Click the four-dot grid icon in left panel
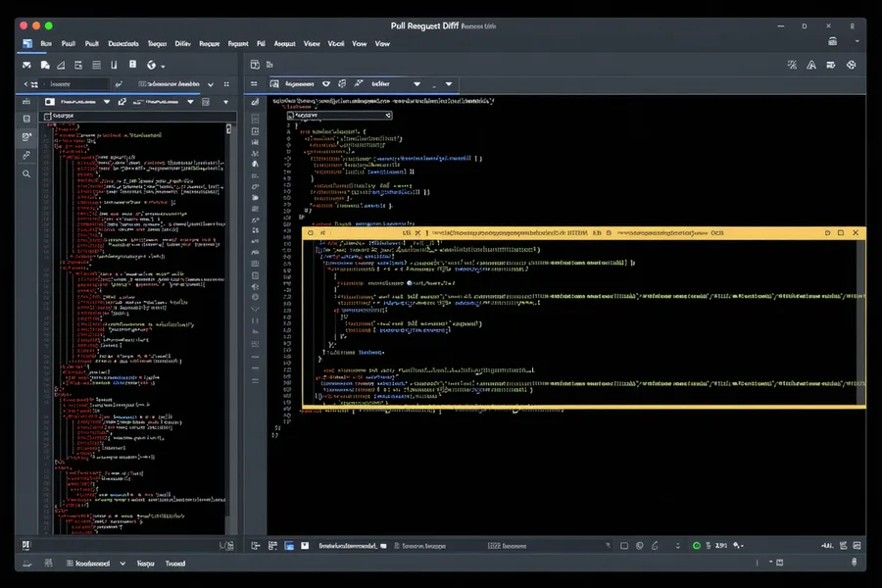This screenshot has height=588, width=882. [226, 84]
